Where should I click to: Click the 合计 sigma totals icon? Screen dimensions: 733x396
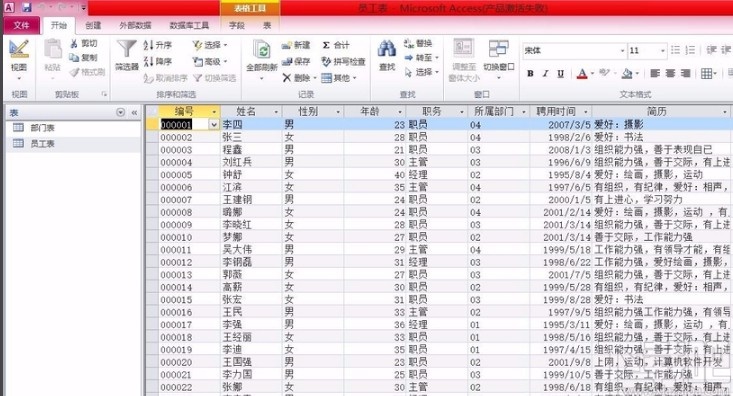tap(326, 45)
